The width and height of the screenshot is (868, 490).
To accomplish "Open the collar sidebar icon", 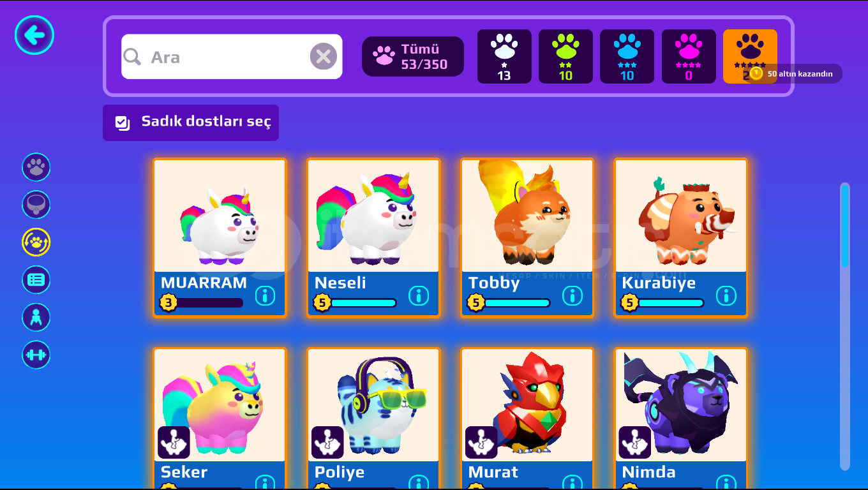I will click(36, 205).
